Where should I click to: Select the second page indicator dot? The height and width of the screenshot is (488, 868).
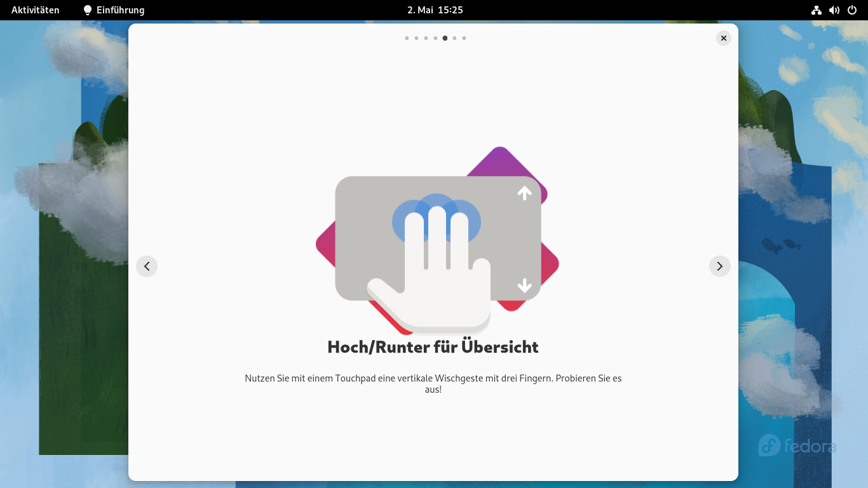coord(416,38)
